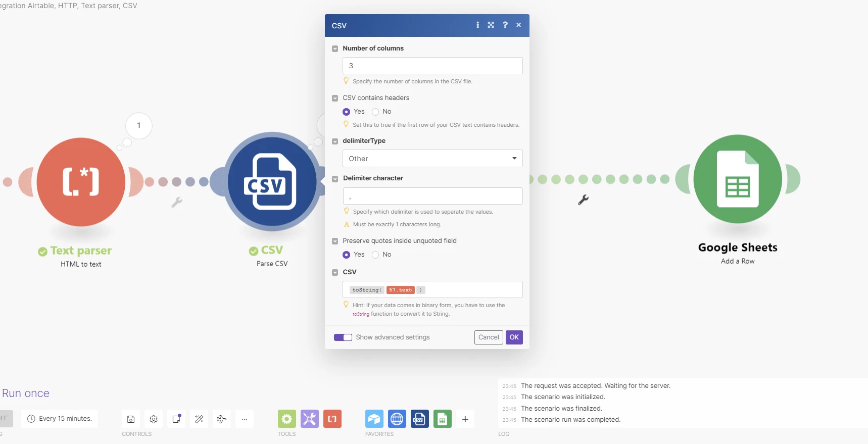The height and width of the screenshot is (444, 868).
Task: Select Yes for Preserve quotes
Action: click(x=346, y=255)
